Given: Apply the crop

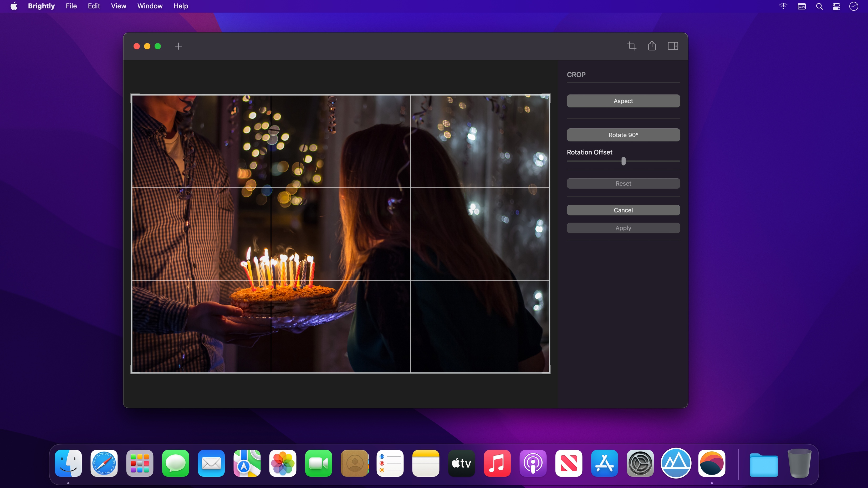Looking at the screenshot, I should (x=623, y=228).
